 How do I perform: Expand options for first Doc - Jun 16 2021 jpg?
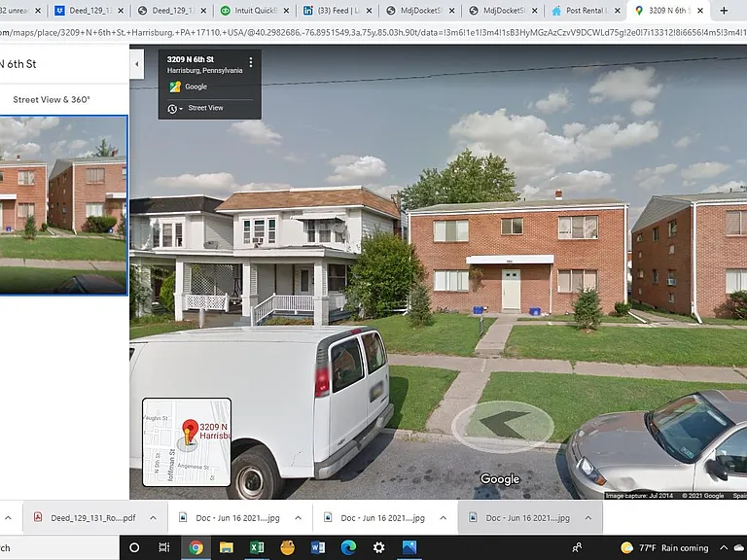(x=299, y=517)
